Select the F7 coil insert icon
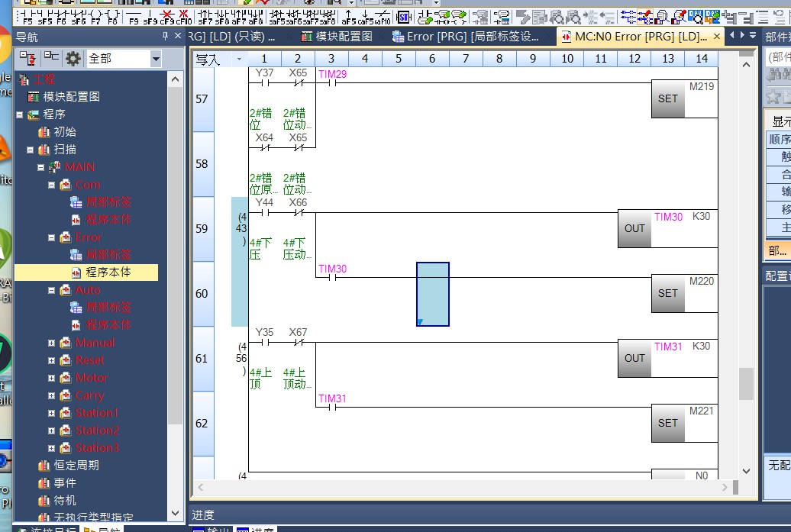The image size is (791, 532). click(95, 17)
